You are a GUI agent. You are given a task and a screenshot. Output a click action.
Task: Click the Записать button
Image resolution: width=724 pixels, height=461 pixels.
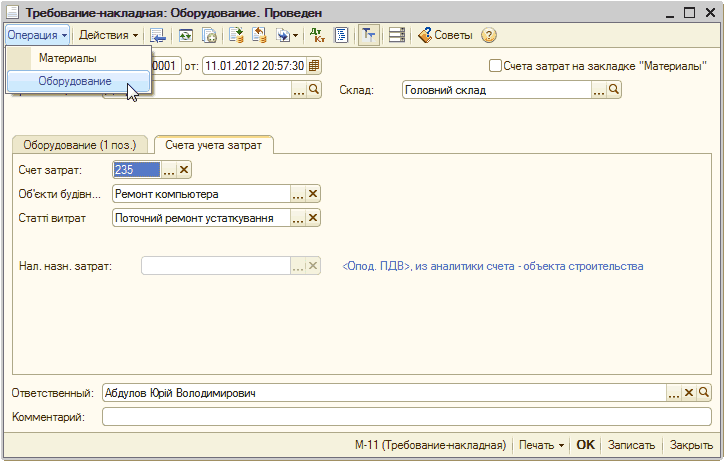pyautogui.click(x=631, y=445)
